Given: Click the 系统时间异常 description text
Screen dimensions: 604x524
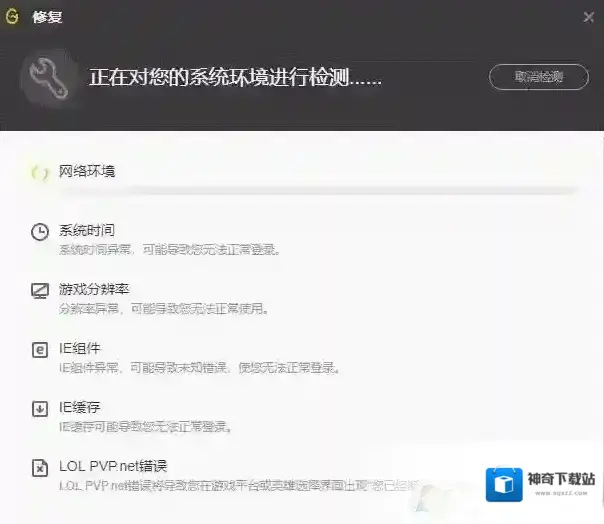Looking at the screenshot, I should (x=169, y=249).
